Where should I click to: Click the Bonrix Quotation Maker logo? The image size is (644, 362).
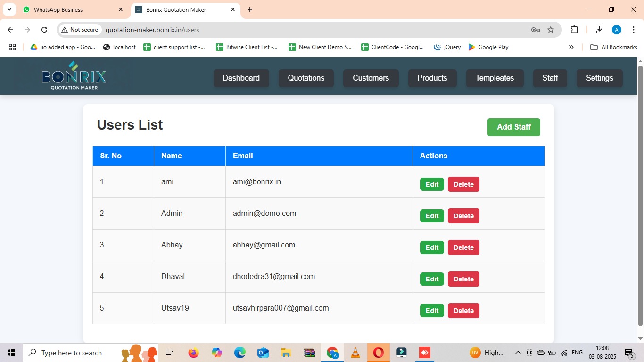point(74,75)
